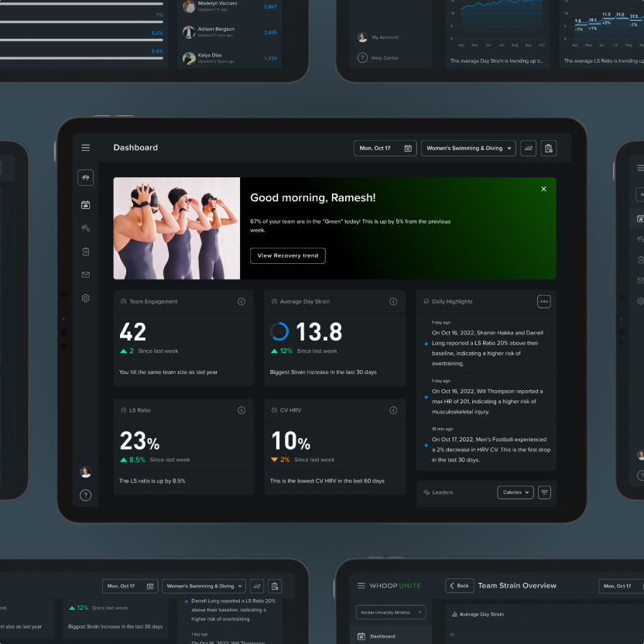Select the Dashboard icon in the sidebar
This screenshot has height=644, width=644.
coord(85,177)
